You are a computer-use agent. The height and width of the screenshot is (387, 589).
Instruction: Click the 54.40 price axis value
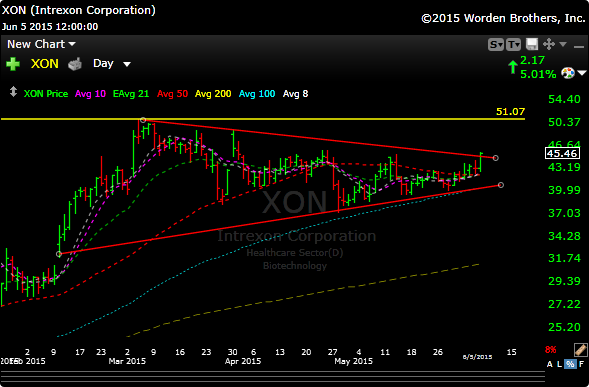tap(564, 99)
